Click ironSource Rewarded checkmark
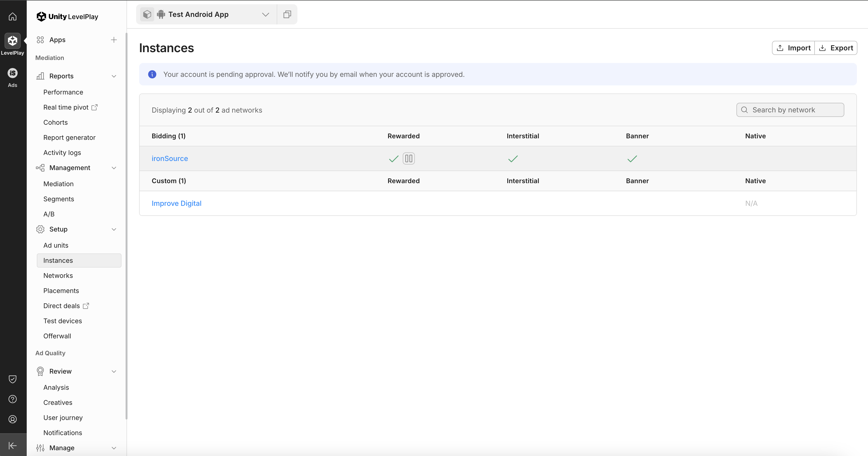The width and height of the screenshot is (868, 456). coord(394,159)
